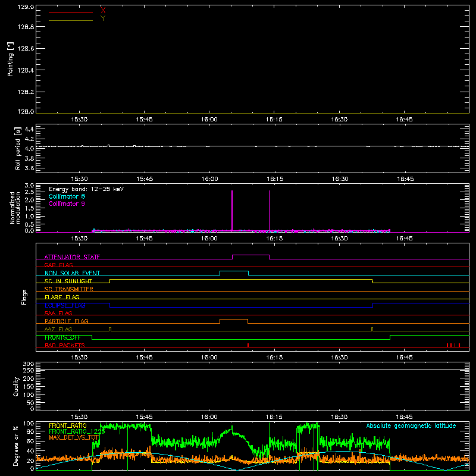
Task: Click the second magenta Collimator 9 spike
Action: click(x=270, y=211)
